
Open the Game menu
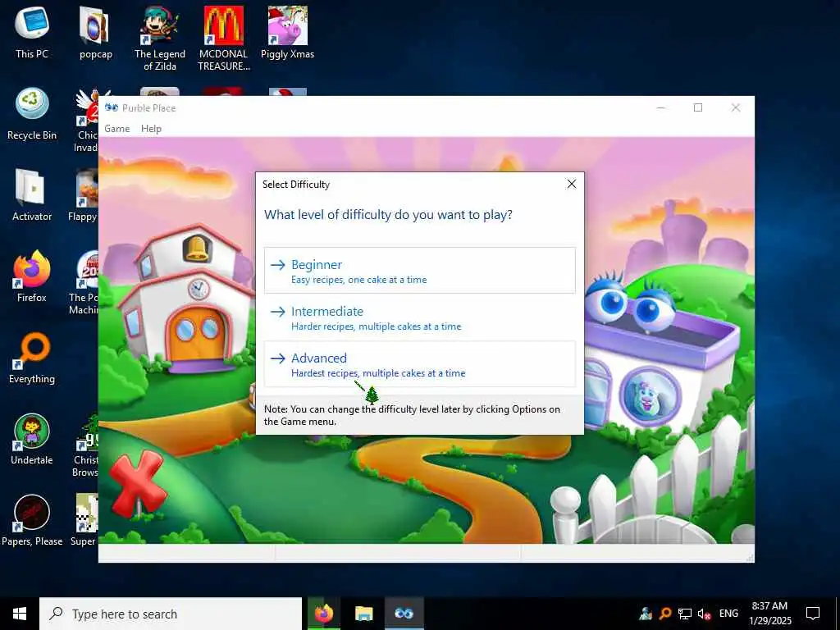coord(116,129)
